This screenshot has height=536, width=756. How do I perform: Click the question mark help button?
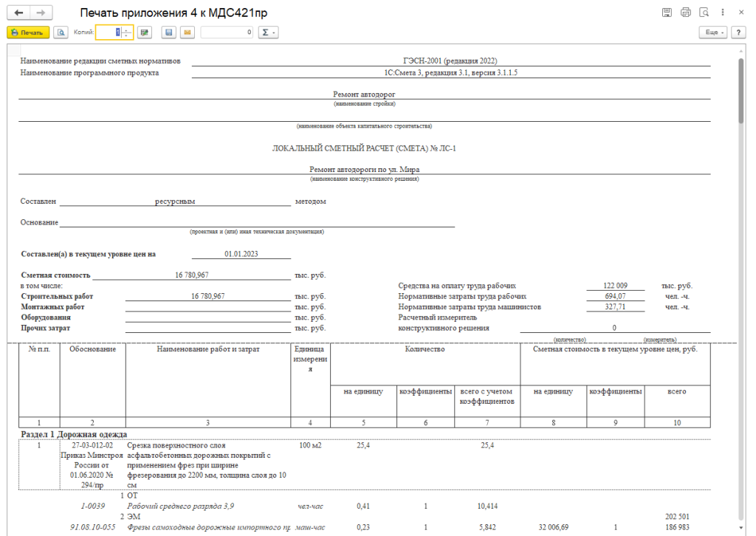tap(738, 32)
